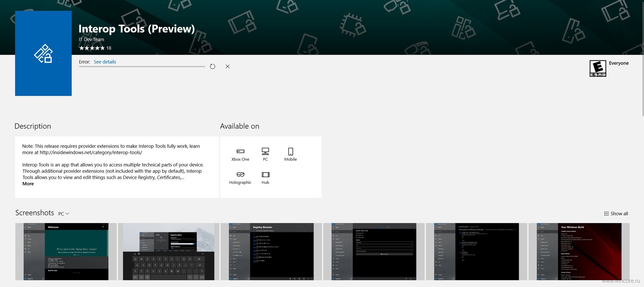Screen dimensions: 644x287
Task: Expand the description with More
Action: (x=28, y=184)
